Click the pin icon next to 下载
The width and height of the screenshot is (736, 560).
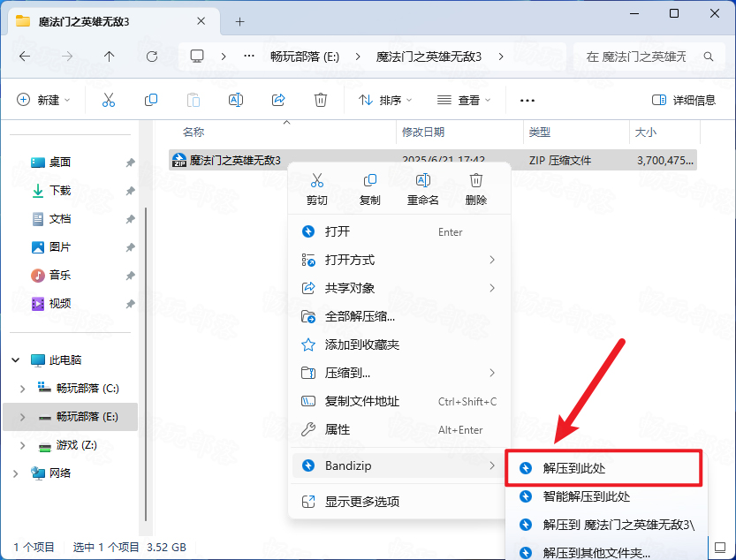tap(130, 191)
